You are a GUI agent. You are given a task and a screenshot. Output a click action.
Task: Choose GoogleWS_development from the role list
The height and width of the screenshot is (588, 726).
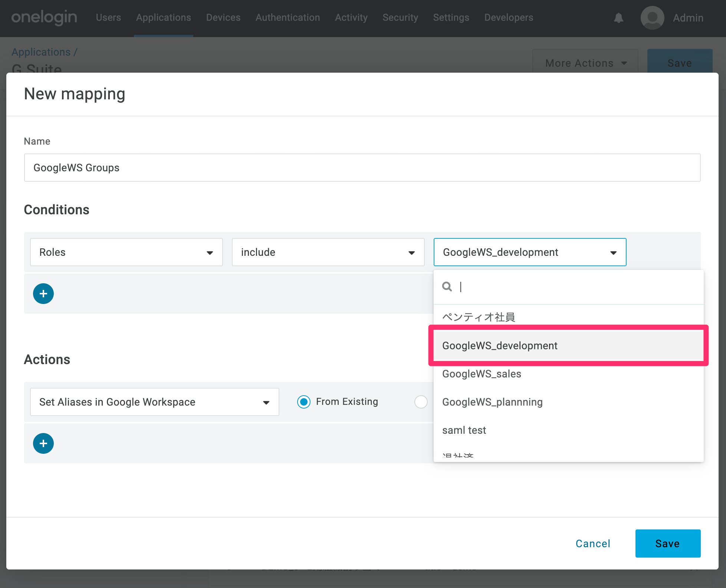click(x=569, y=346)
